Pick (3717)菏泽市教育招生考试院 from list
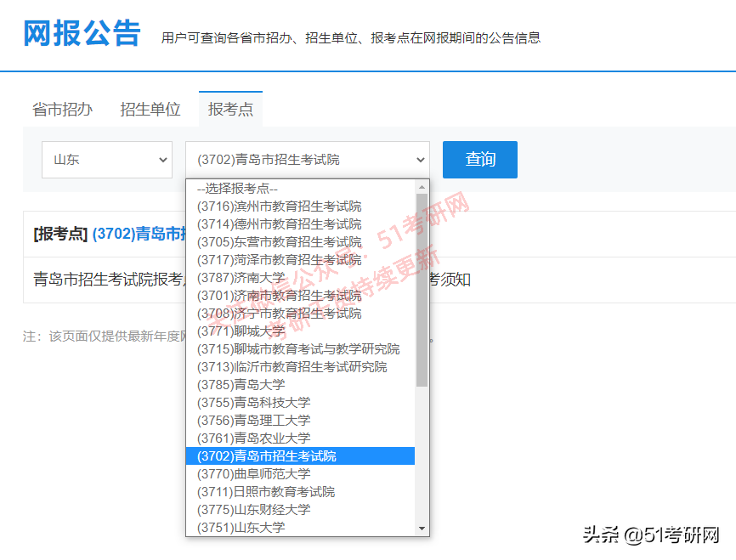 (300, 260)
